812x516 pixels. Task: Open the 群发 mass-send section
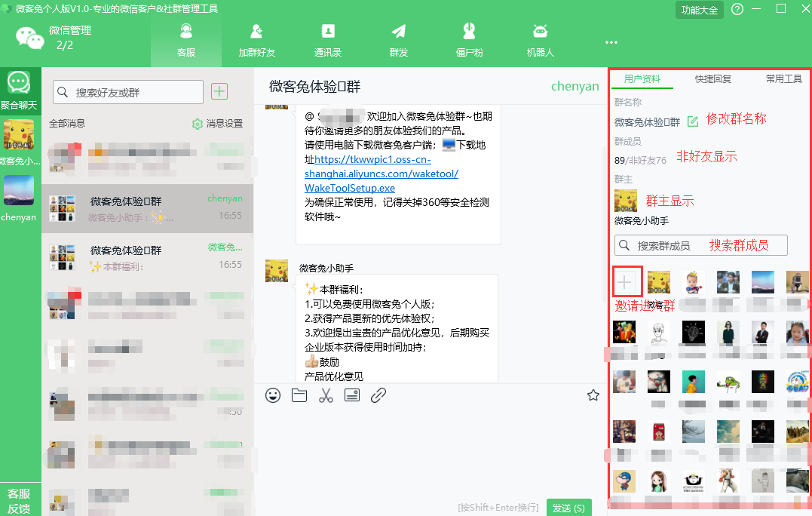[398, 41]
